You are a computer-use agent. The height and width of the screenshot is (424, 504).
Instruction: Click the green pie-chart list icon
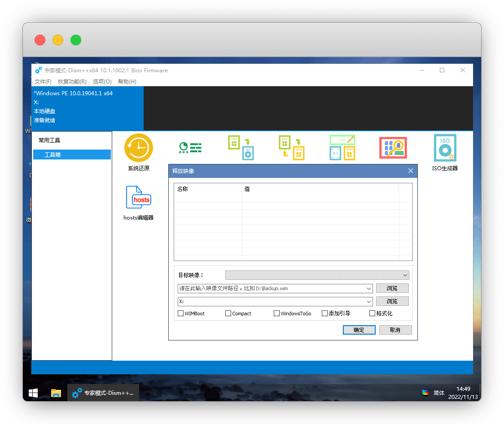coord(190,147)
